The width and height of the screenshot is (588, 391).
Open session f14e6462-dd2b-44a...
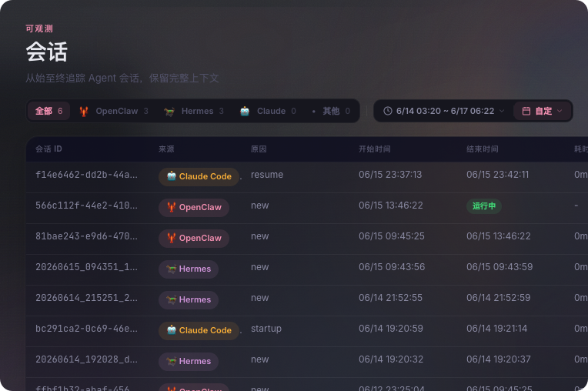tap(86, 175)
